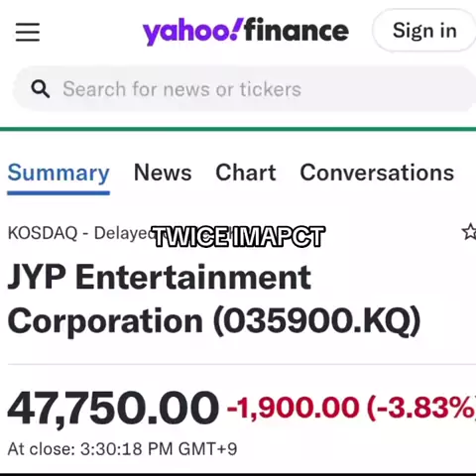Screen dimensions: 476x476
Task: Click the 'finance' wordmark in the header
Action: [297, 31]
